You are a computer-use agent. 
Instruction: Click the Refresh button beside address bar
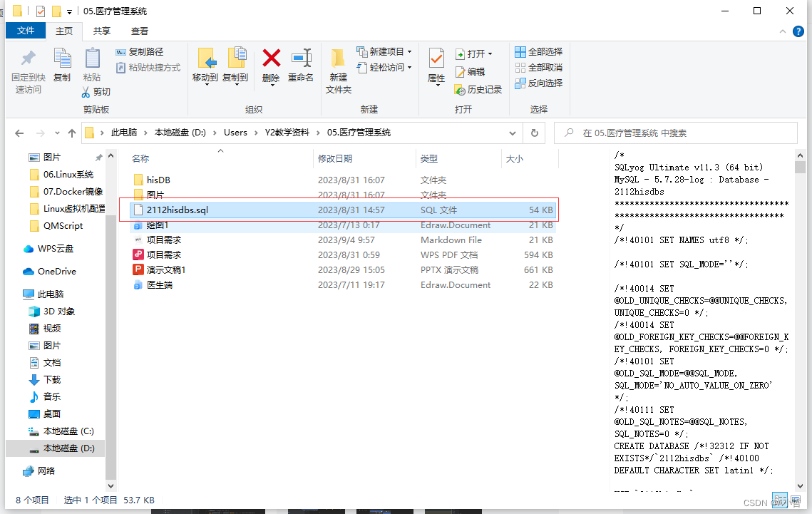[535, 133]
